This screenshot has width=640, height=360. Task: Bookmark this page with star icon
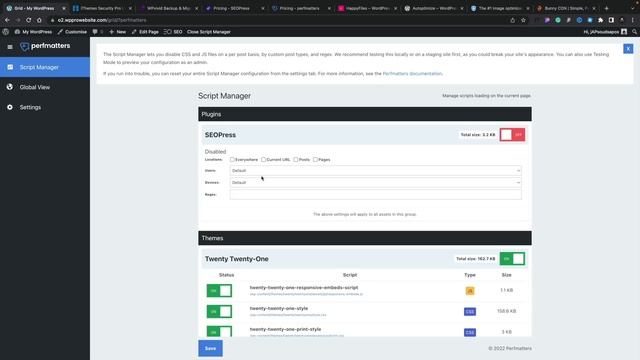coord(523,20)
